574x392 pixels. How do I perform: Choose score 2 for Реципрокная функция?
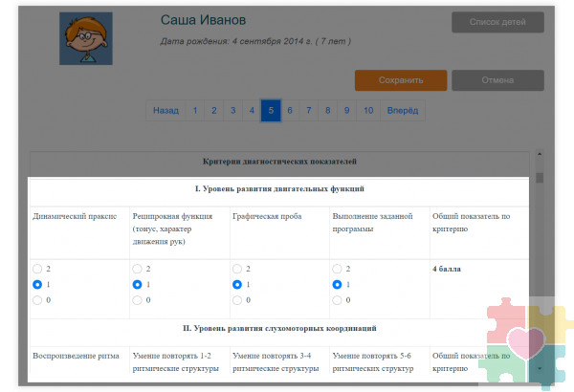coord(137,270)
